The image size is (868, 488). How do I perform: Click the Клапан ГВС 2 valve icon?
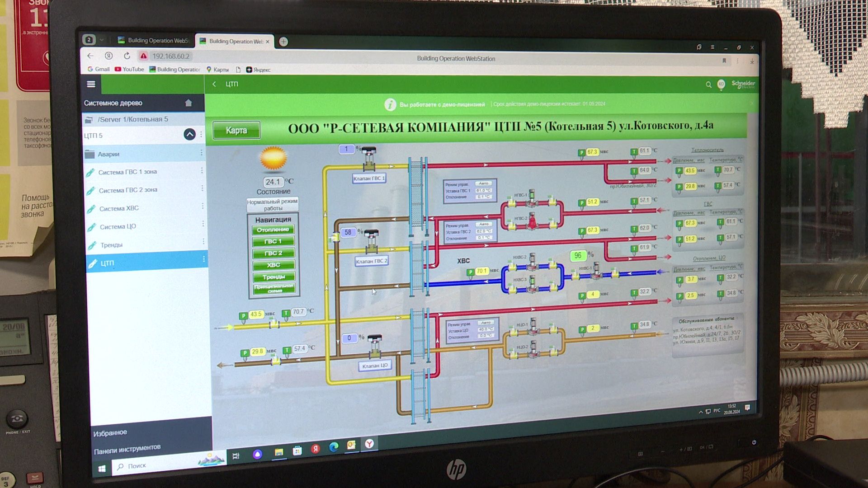[x=371, y=242]
